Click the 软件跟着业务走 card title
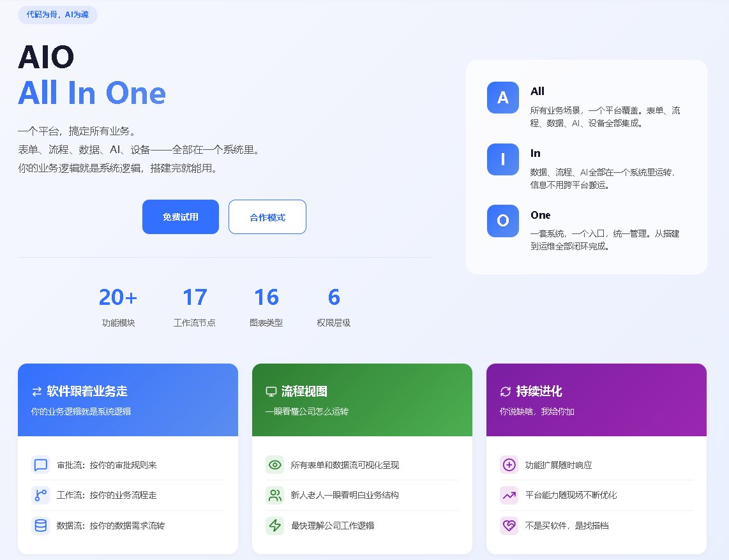 pyautogui.click(x=87, y=392)
